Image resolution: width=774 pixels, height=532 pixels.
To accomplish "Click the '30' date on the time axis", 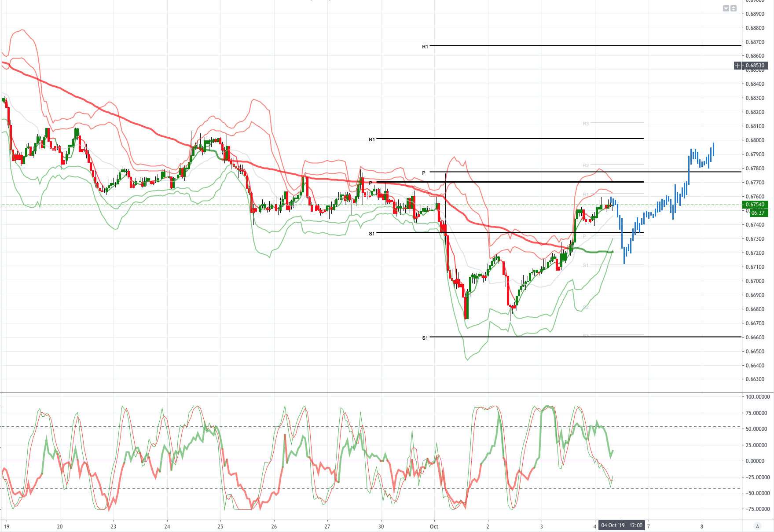I will click(381, 527).
